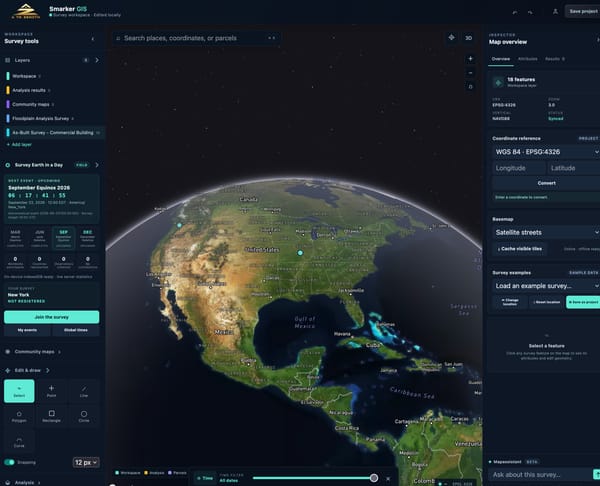
Task: Click the Community maps globe icon
Action: (7, 351)
